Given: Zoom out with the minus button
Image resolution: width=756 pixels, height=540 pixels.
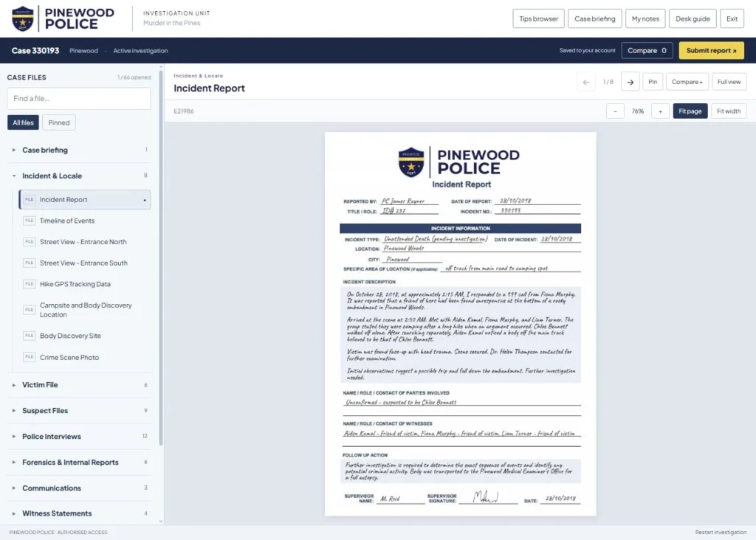Looking at the screenshot, I should (x=615, y=111).
